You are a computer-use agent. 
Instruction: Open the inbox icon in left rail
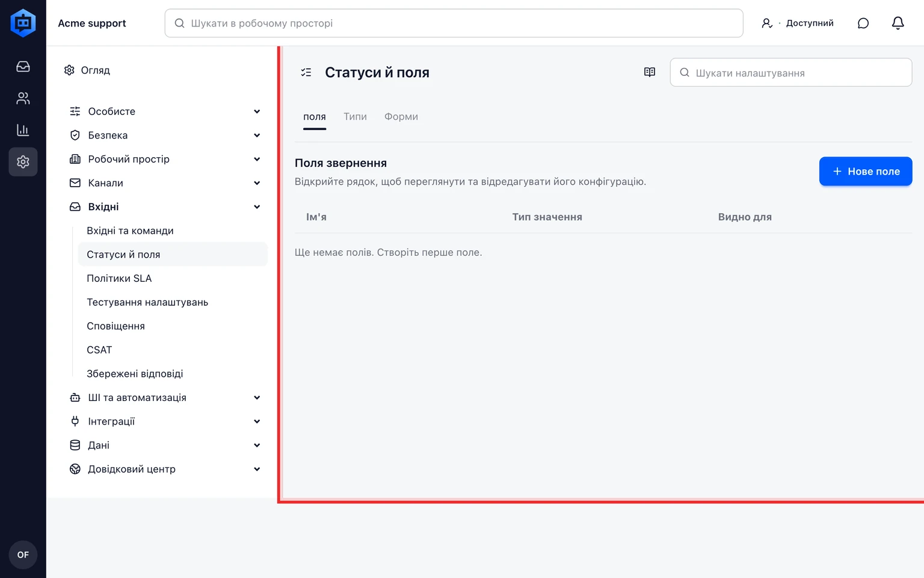point(23,66)
